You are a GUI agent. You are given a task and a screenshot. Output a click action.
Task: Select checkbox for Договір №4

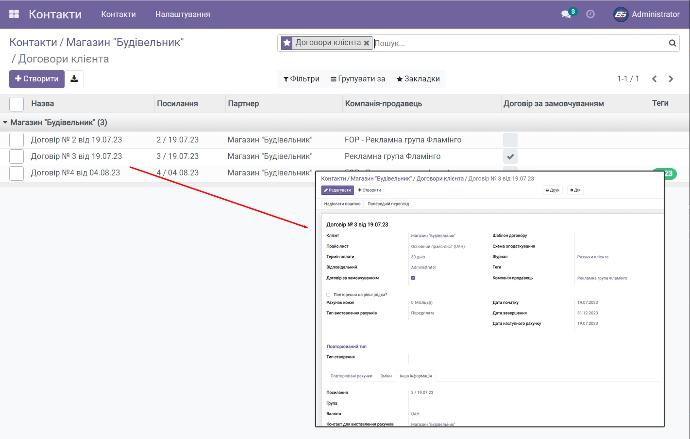click(16, 172)
